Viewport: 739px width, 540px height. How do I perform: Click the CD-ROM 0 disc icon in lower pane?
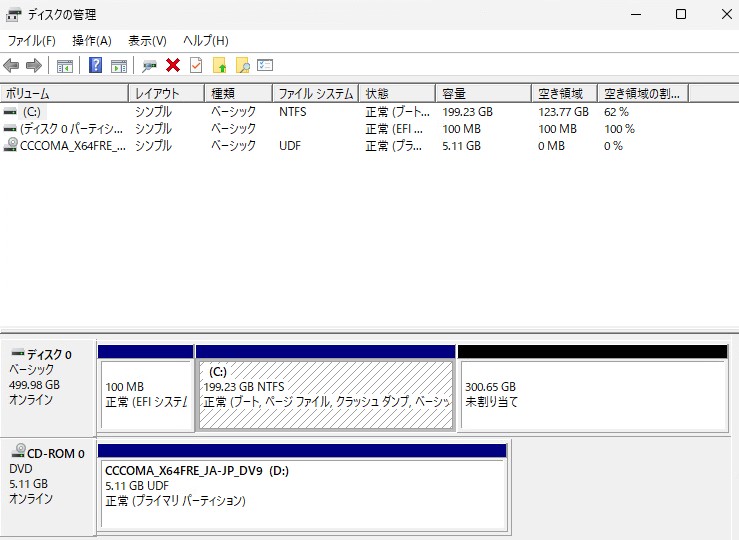pyautogui.click(x=18, y=451)
